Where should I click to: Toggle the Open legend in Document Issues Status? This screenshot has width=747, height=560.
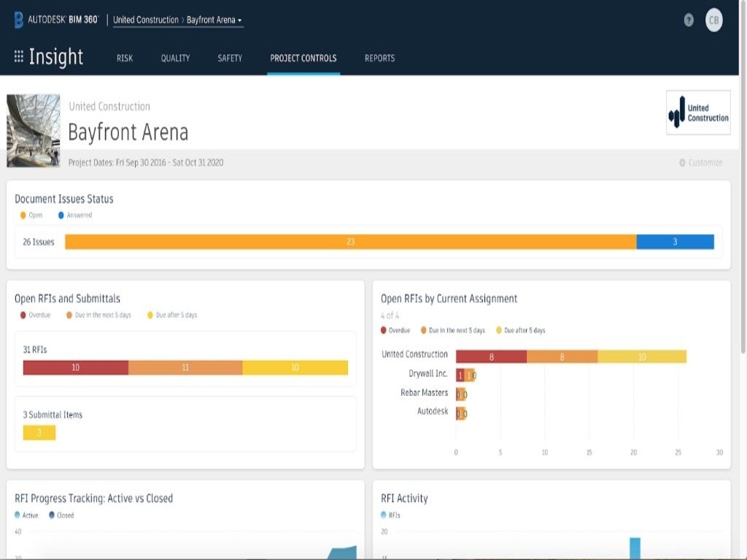31,215
